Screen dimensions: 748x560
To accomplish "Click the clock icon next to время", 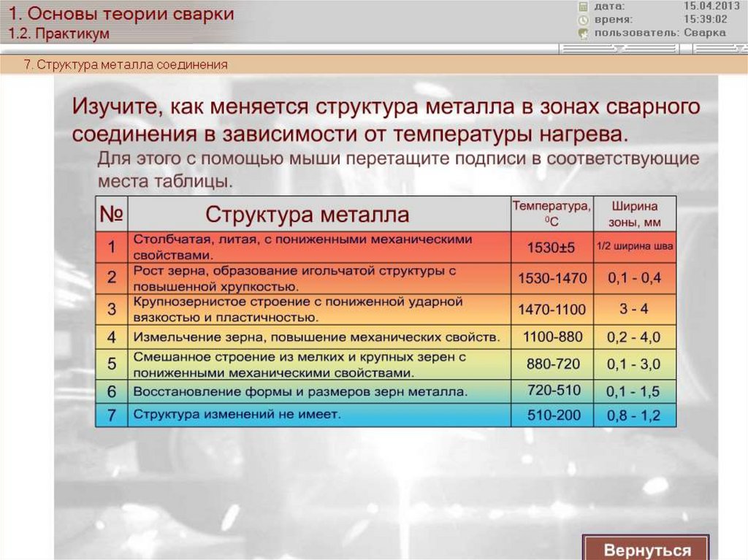I will click(583, 20).
